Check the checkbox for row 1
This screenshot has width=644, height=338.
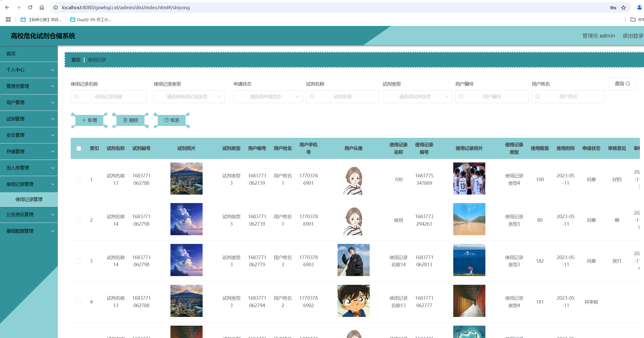coord(79,179)
